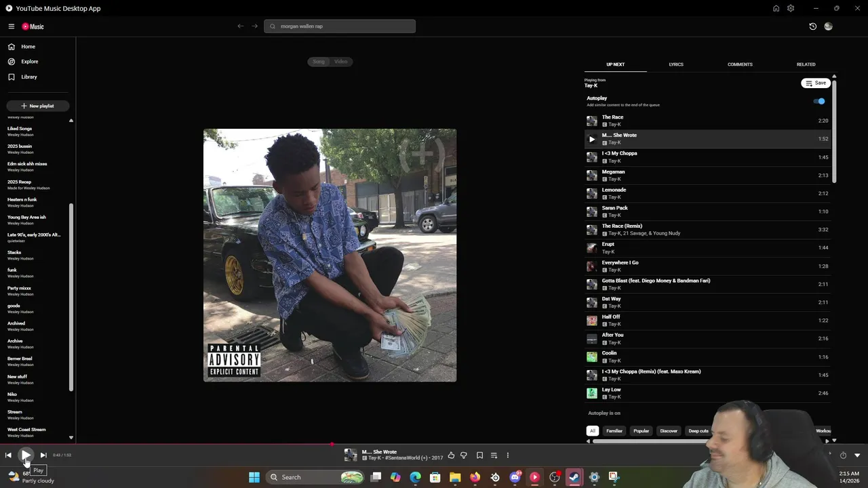
Task: Toggle the Autoplay switch
Action: (819, 101)
